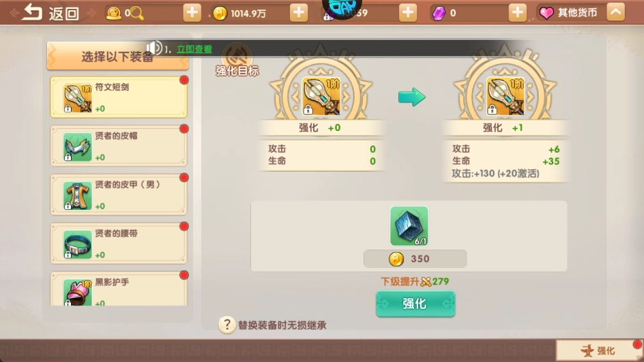Viewport: 644px width, 362px height.
Task: Click the green 强化 button
Action: point(415,304)
